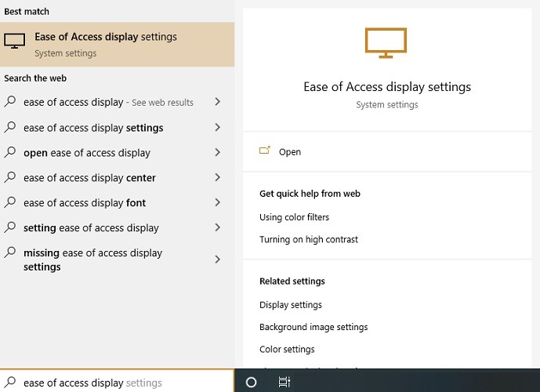Choose the 'ease of access display center' suggestion
This screenshot has height=392, width=540.
pyautogui.click(x=117, y=178)
